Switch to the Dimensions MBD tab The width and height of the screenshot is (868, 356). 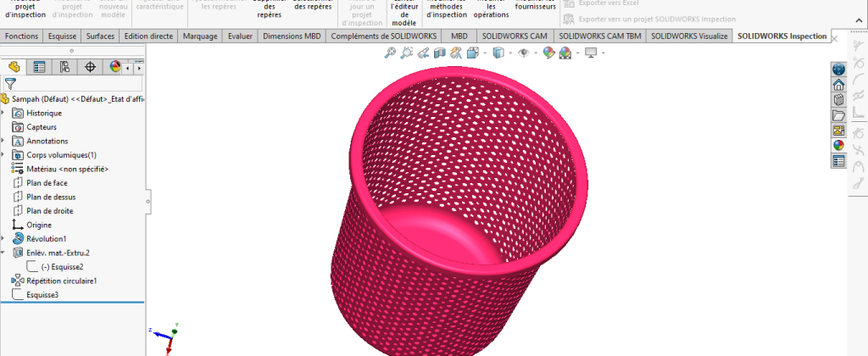(x=292, y=36)
